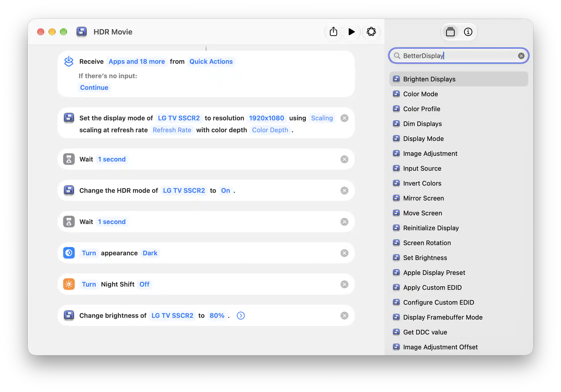Click the Apply Custom EDID action icon
The image size is (561, 392).
pos(396,287)
